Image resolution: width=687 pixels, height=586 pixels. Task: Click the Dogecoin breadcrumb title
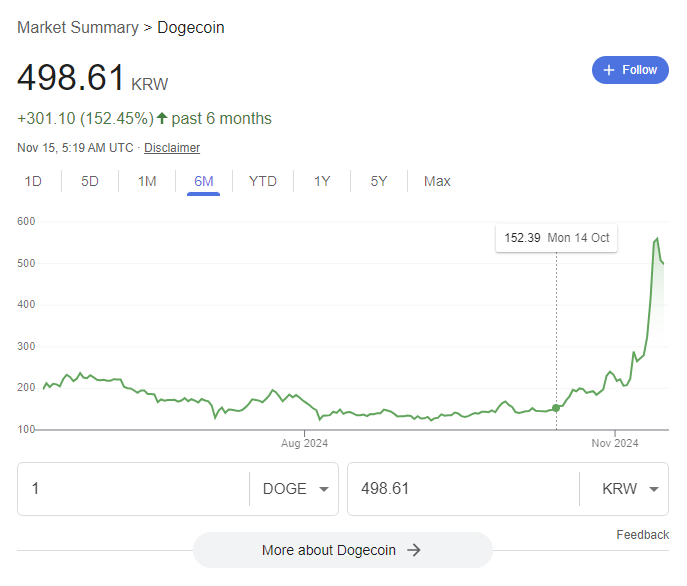[191, 27]
